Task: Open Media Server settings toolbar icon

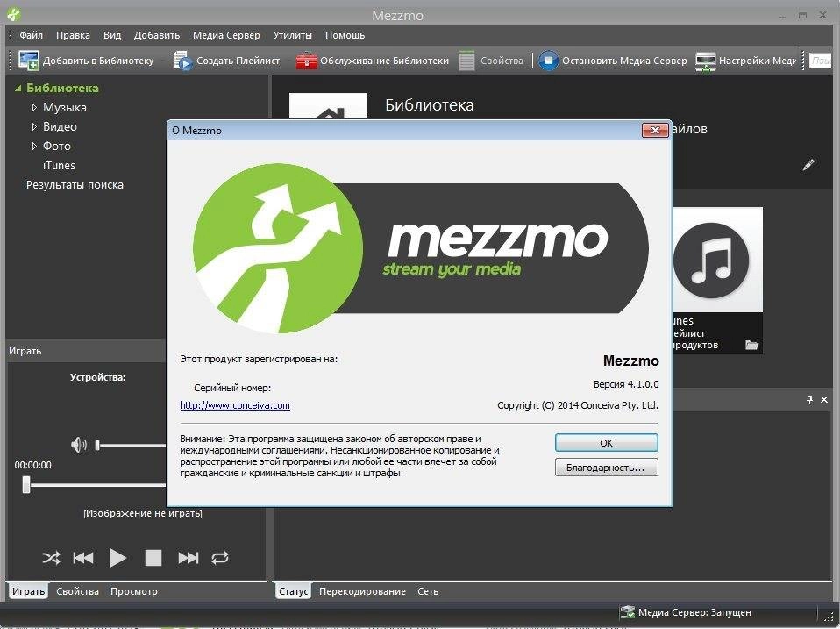Action: coord(706,61)
